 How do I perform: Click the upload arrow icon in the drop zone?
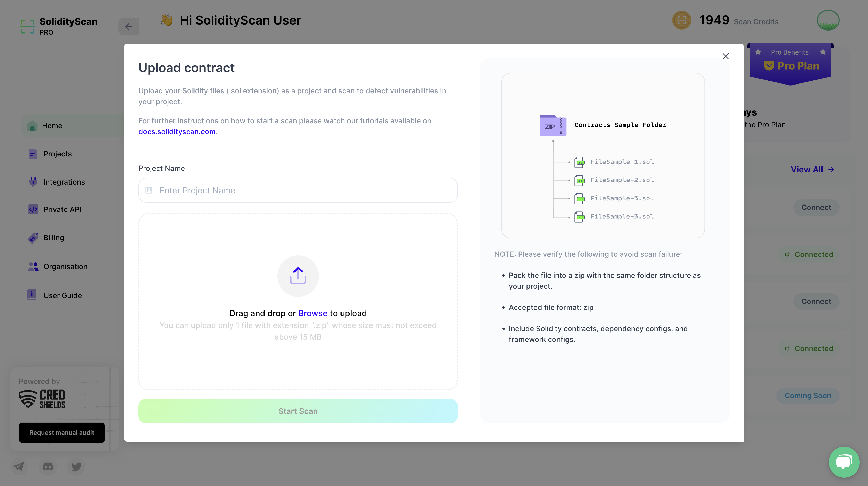(298, 276)
